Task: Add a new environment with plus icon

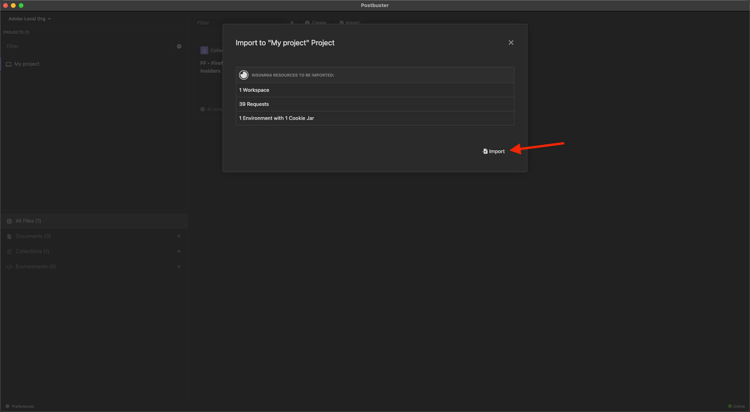Action: pyautogui.click(x=179, y=267)
